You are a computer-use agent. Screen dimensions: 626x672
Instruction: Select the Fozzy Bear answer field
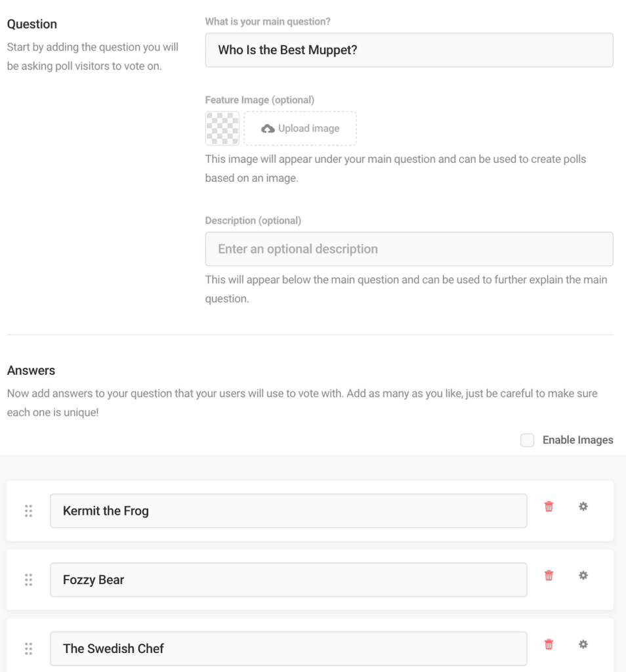point(289,579)
